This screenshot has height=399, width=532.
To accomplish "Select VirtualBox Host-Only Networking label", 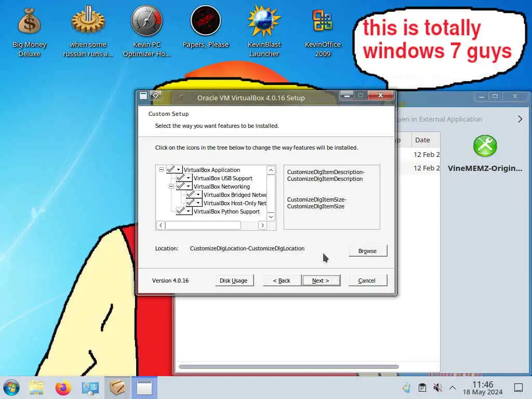I will point(235,203).
